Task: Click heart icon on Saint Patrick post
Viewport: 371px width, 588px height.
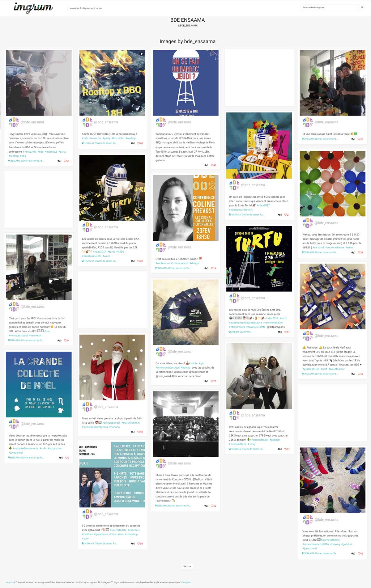Action: coord(359,139)
